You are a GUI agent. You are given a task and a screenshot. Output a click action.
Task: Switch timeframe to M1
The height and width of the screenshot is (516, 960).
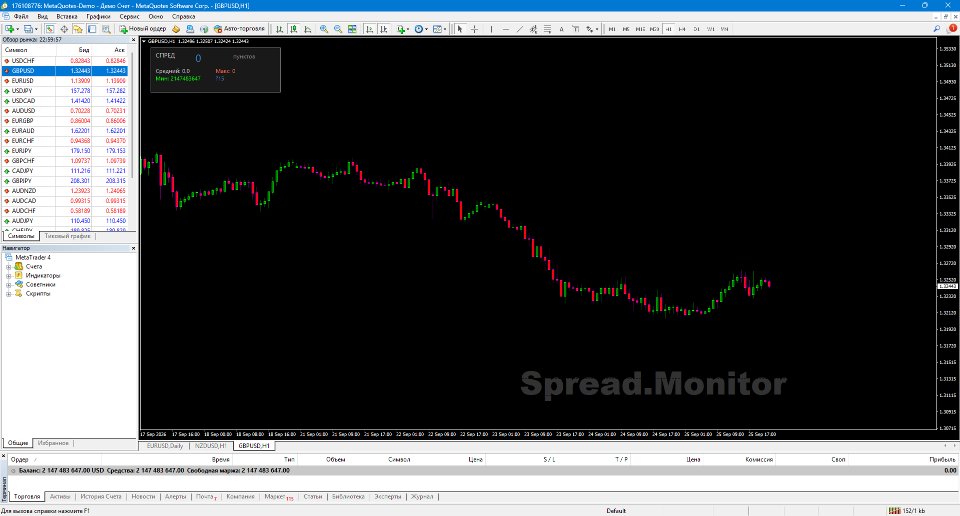pyautogui.click(x=612, y=29)
